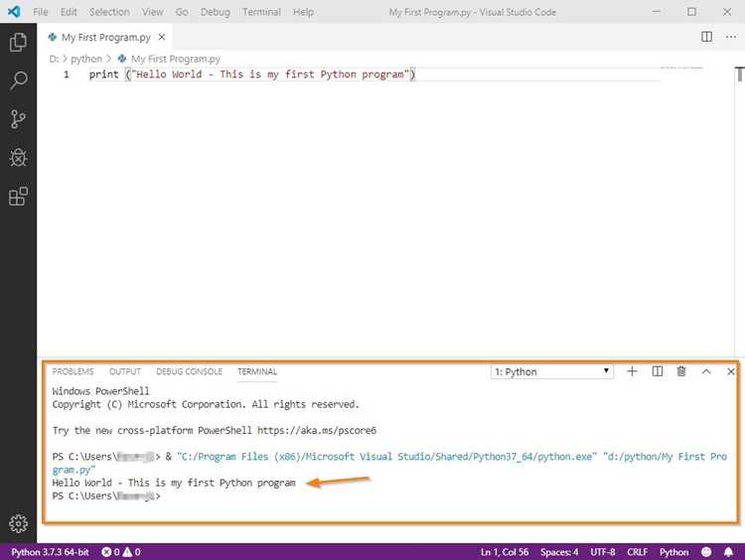745x560 pixels.
Task: Select Python 3.7.3 64-bit interpreter in status bar
Action: 50,552
